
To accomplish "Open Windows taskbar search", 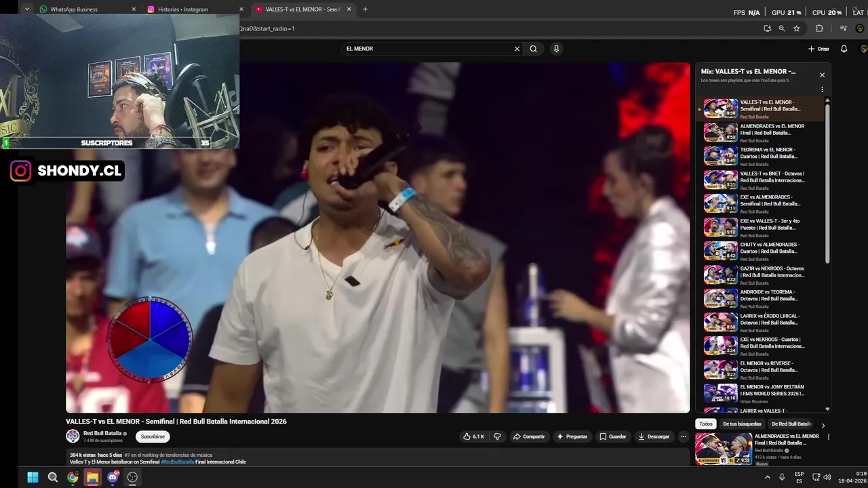I will [53, 477].
